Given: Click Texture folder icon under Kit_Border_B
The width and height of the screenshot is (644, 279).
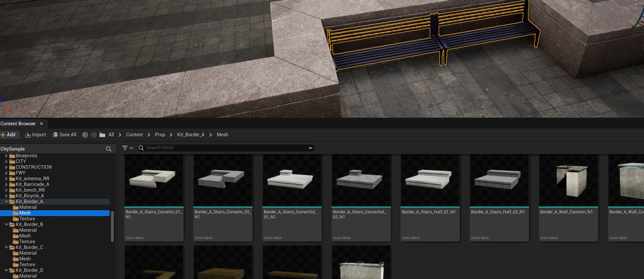Looking at the screenshot, I should tap(16, 242).
